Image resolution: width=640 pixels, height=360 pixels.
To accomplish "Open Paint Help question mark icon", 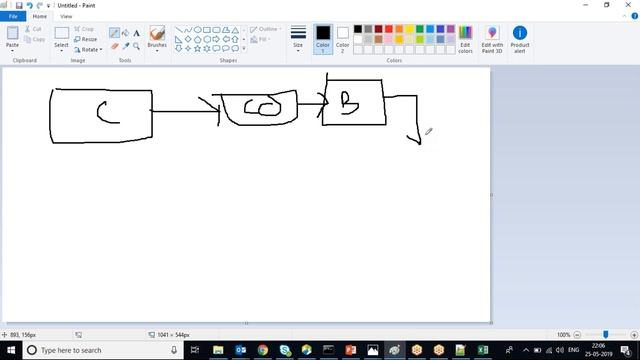I will coord(635,16).
